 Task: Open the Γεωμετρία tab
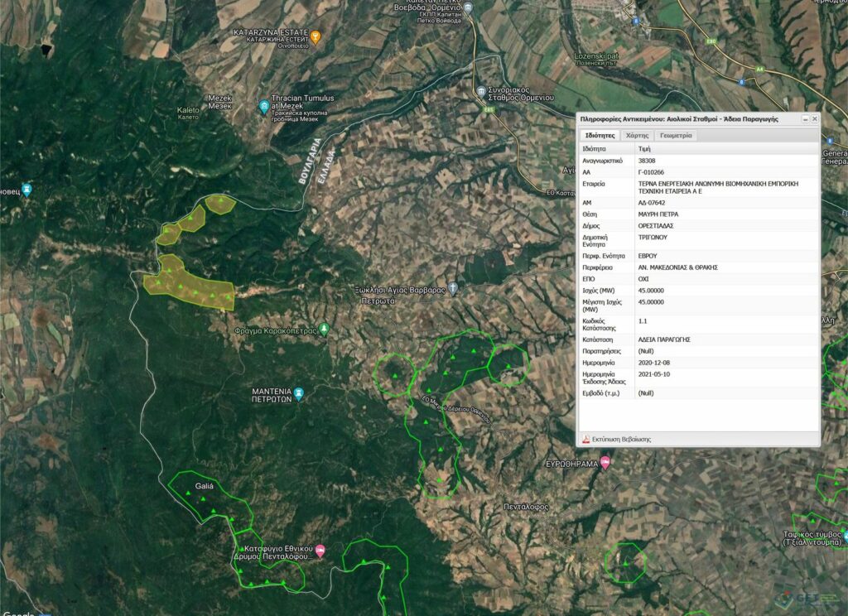point(676,135)
